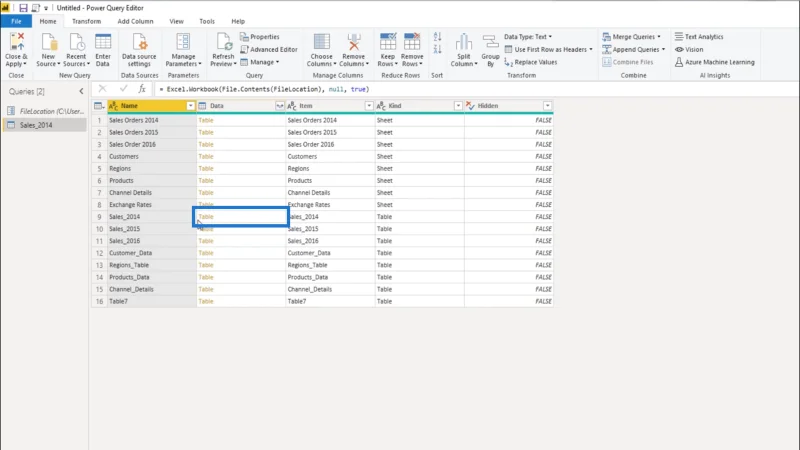Select the Sales_2014 query

pyautogui.click(x=45, y=125)
